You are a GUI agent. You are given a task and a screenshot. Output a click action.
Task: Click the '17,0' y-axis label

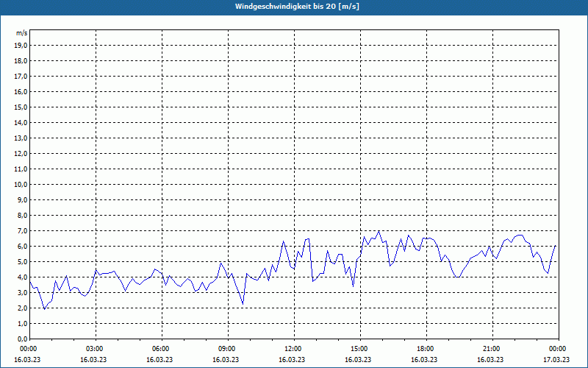[x=21, y=77]
